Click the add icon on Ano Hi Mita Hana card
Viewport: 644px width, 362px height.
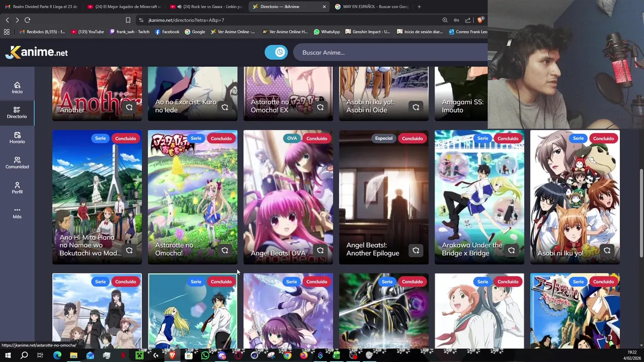129,250
